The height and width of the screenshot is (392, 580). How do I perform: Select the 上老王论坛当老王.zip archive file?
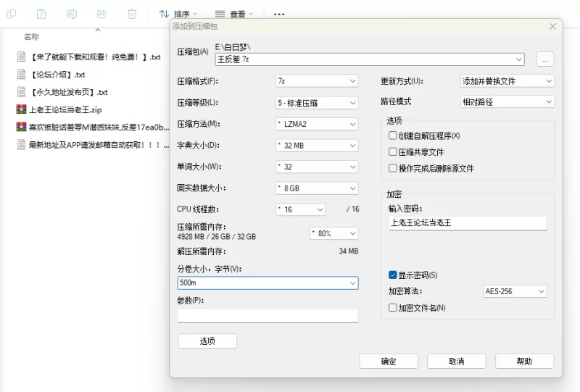coord(65,110)
